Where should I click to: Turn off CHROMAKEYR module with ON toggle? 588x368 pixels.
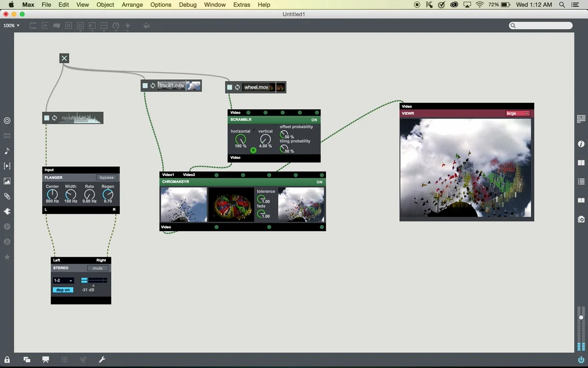319,182
